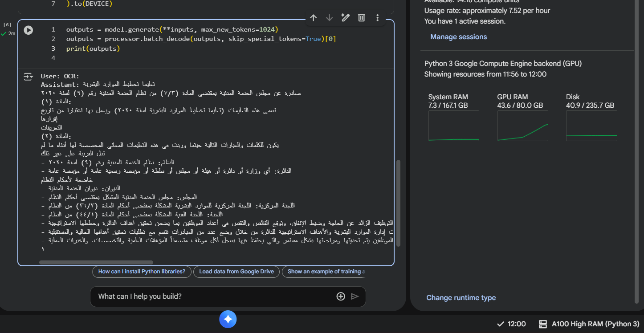This screenshot has width=644, height=333.
Task: Delete the current cell with trash icon
Action: tap(361, 18)
